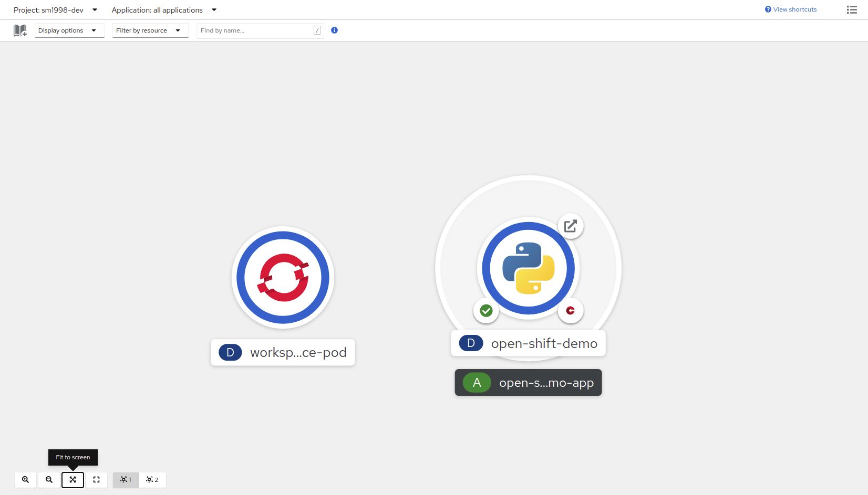The height and width of the screenshot is (495, 868).
Task: Reset the topology view with fullscreen icon
Action: 96,480
